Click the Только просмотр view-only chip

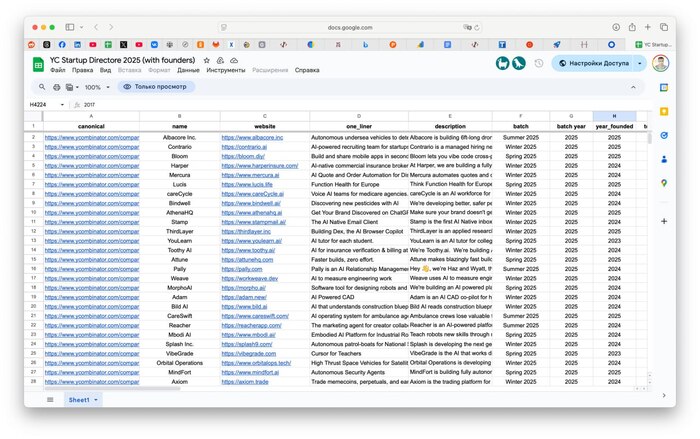coord(156,87)
